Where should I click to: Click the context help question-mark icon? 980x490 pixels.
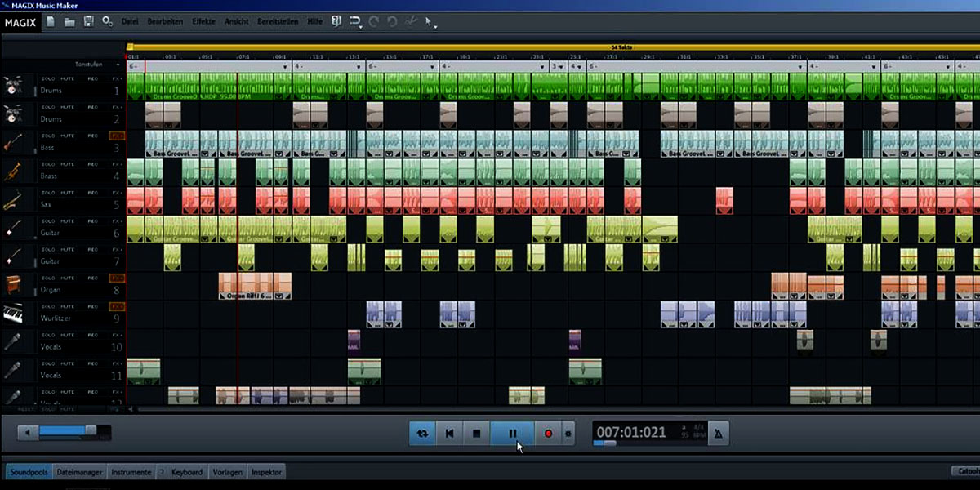point(336,21)
